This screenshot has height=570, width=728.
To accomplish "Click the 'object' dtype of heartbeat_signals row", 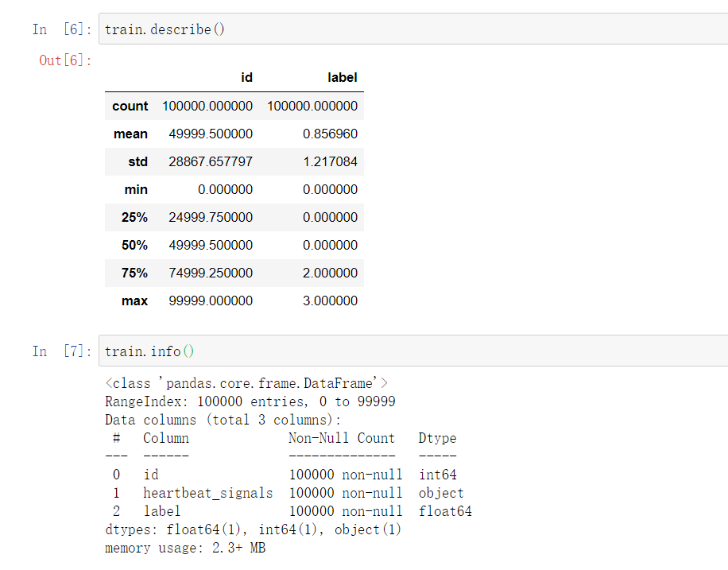I will [x=441, y=493].
